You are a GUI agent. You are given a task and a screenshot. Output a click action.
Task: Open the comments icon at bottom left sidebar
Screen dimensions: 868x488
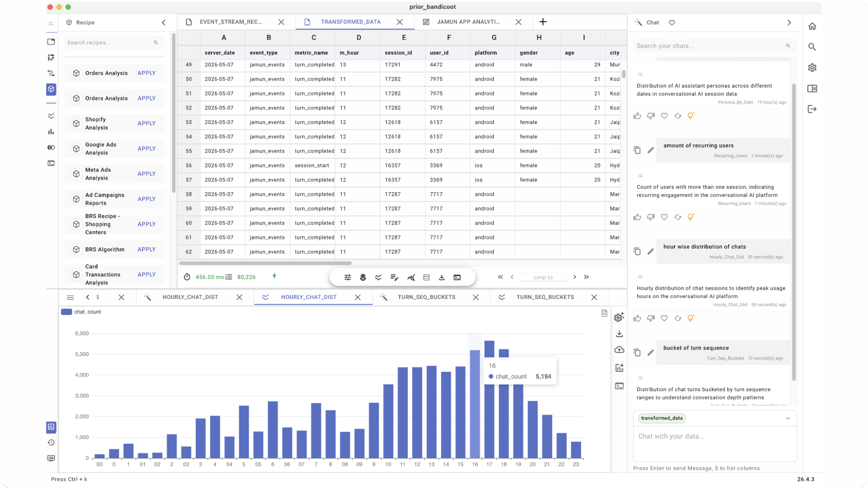click(x=51, y=458)
